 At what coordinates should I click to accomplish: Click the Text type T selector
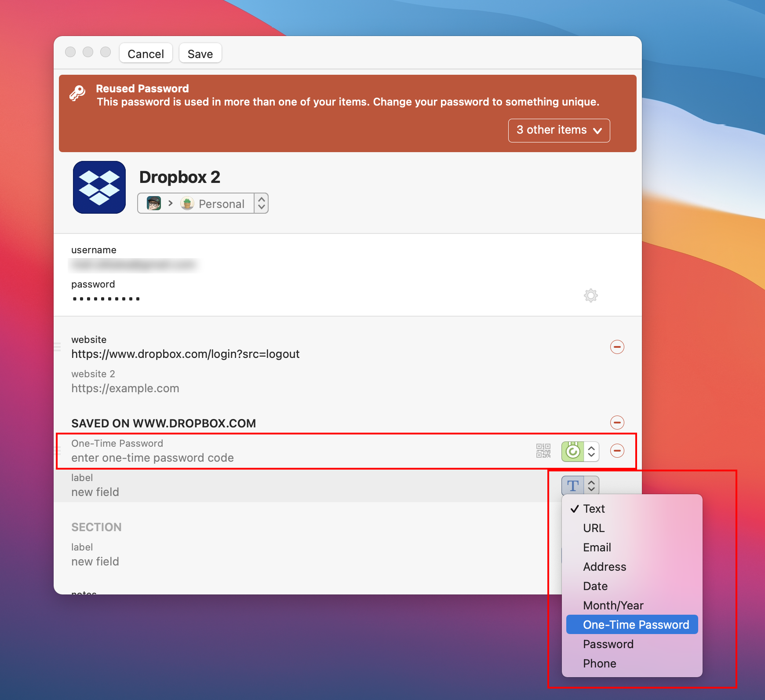coord(580,485)
